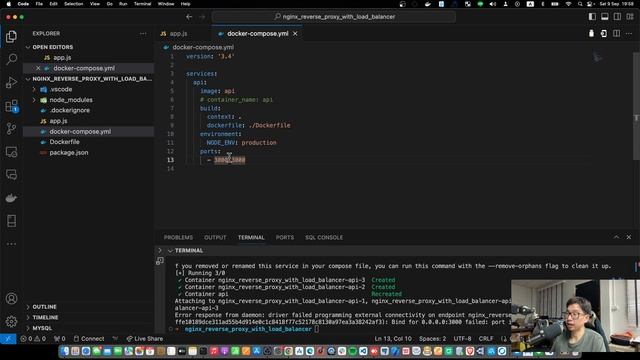The image size is (640, 360).
Task: Close docker-compose.yml in Open Editors
Action: (38, 68)
